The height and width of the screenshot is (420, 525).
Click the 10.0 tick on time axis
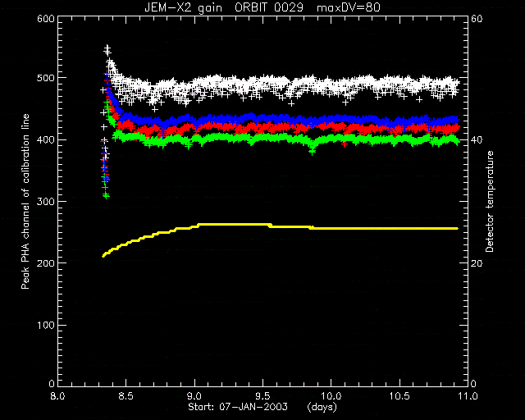point(331,396)
